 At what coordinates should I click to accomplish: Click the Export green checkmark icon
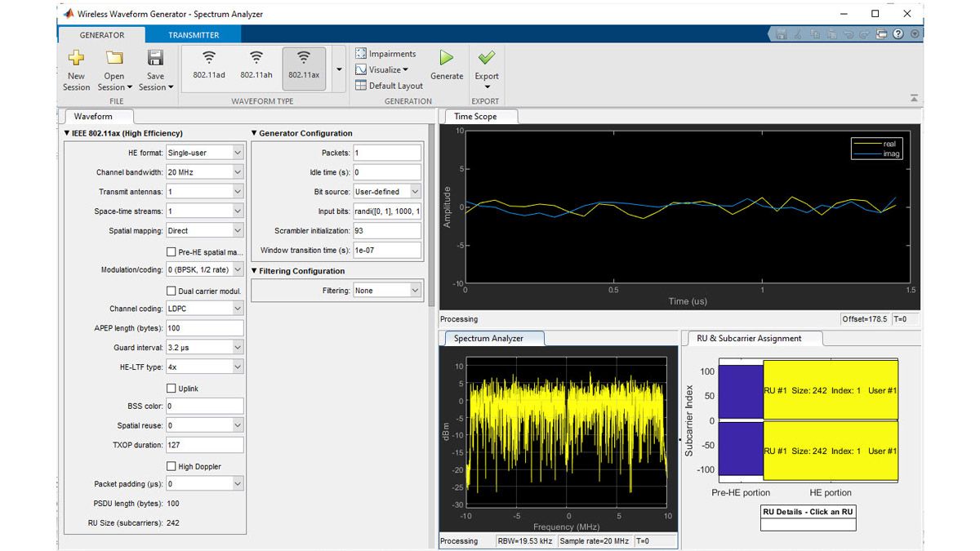point(487,58)
